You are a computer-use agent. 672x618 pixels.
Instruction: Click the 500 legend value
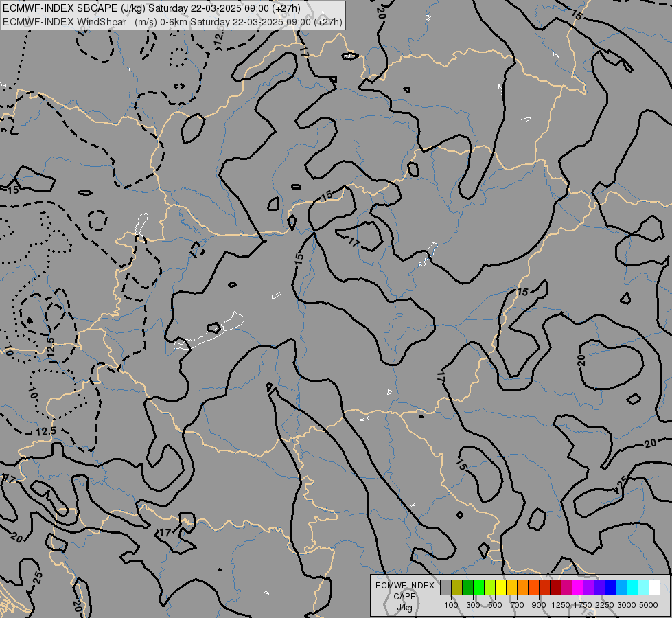point(495,605)
